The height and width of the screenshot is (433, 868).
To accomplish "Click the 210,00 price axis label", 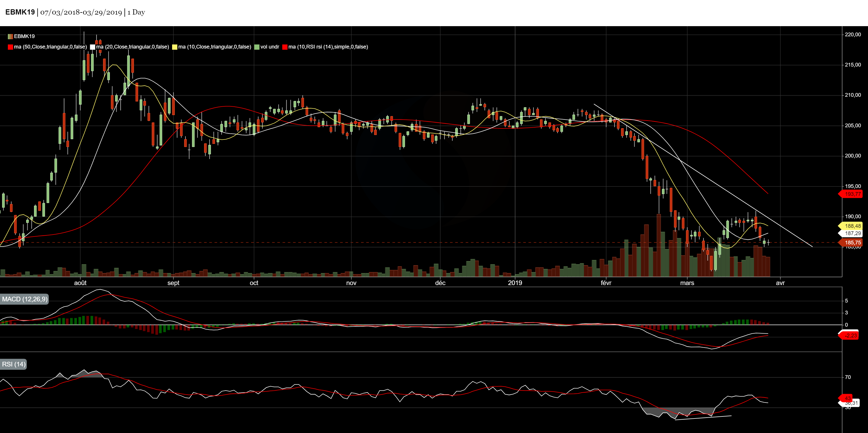I will pyautogui.click(x=853, y=95).
